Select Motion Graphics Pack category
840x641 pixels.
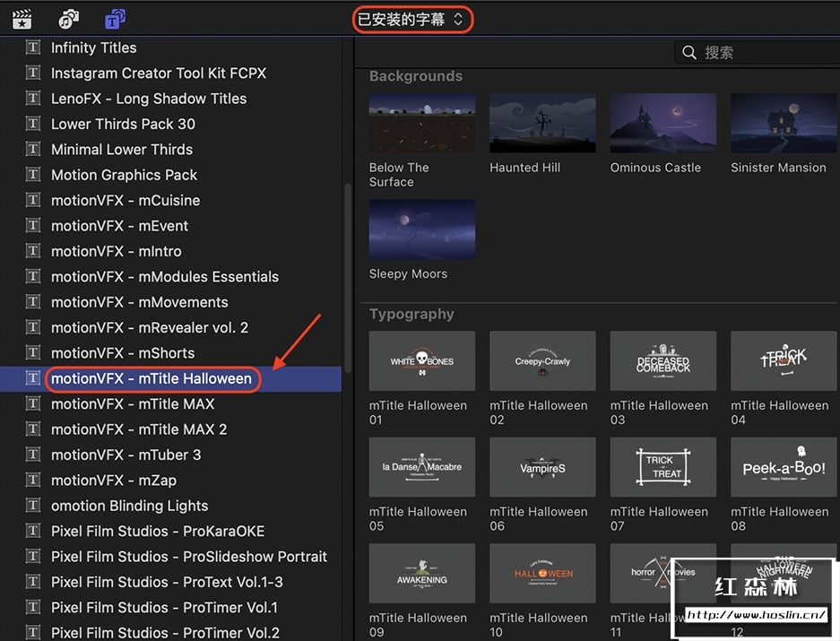click(125, 175)
